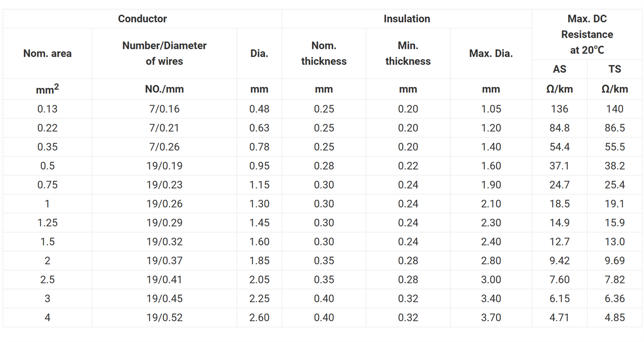Select the 19/0.37 wire cell

tap(164, 261)
